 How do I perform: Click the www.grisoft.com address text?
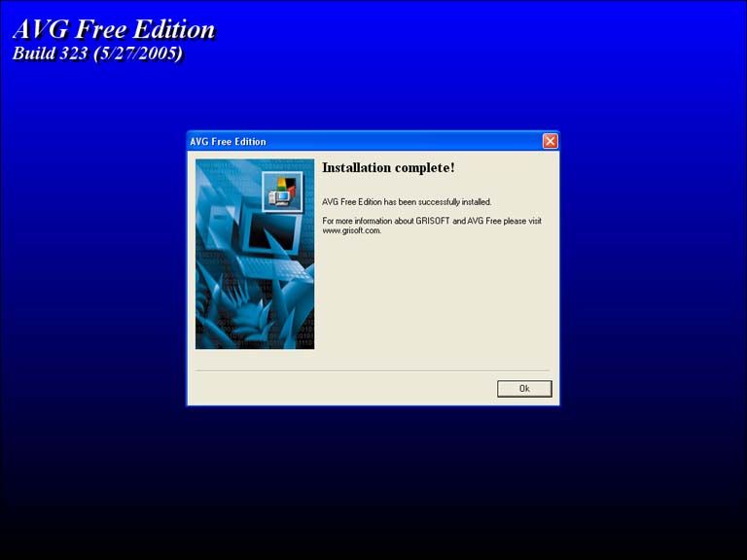pyautogui.click(x=351, y=231)
